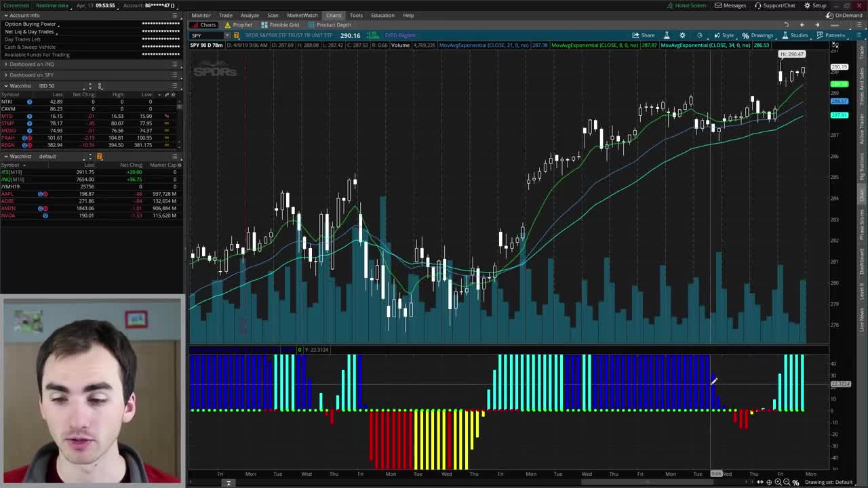Click orange symbol link icon next to SPY
Screen dimensions: 868x488
[x=236, y=35]
